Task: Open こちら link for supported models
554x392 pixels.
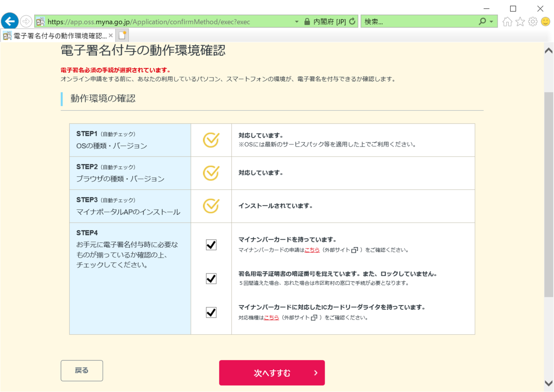Action: coord(271,318)
